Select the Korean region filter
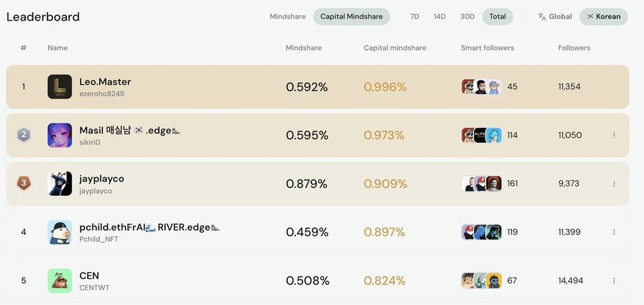Viewport: 644px width, 305px height. [x=603, y=17]
